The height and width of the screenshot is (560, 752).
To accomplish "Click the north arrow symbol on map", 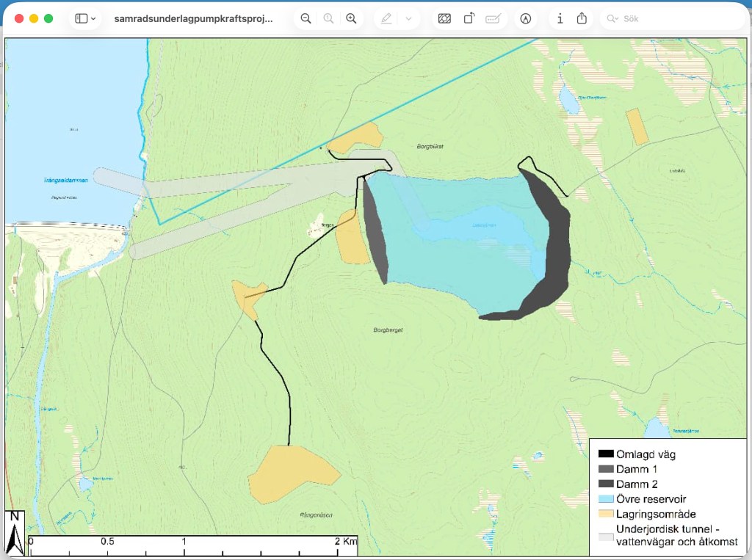I will (x=15, y=534).
